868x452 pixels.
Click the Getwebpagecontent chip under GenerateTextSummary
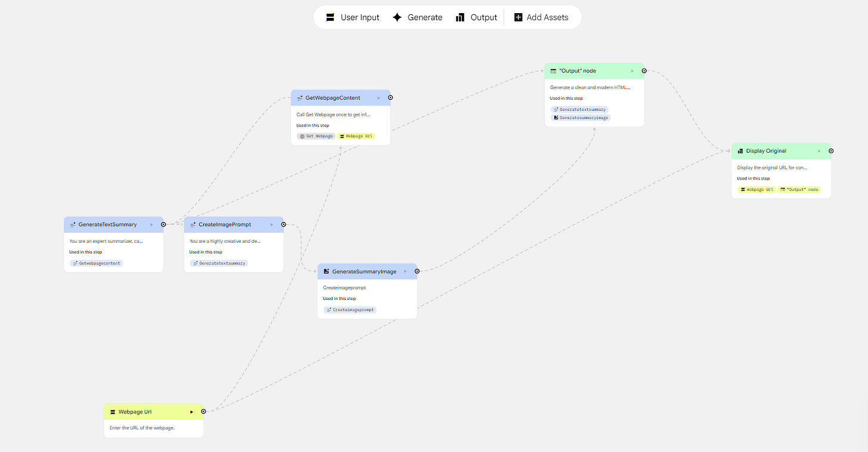pos(95,262)
